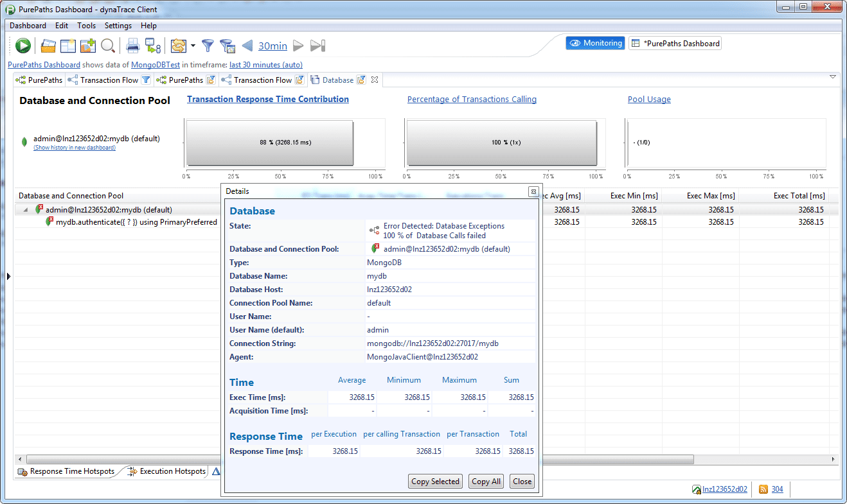
Task: Click the source icon on the Database tab
Action: [361, 80]
